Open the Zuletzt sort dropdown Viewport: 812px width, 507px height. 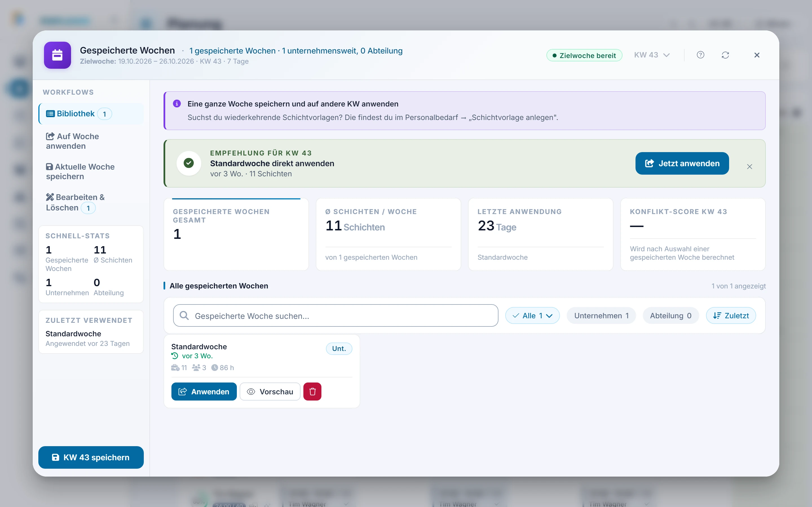[731, 315]
